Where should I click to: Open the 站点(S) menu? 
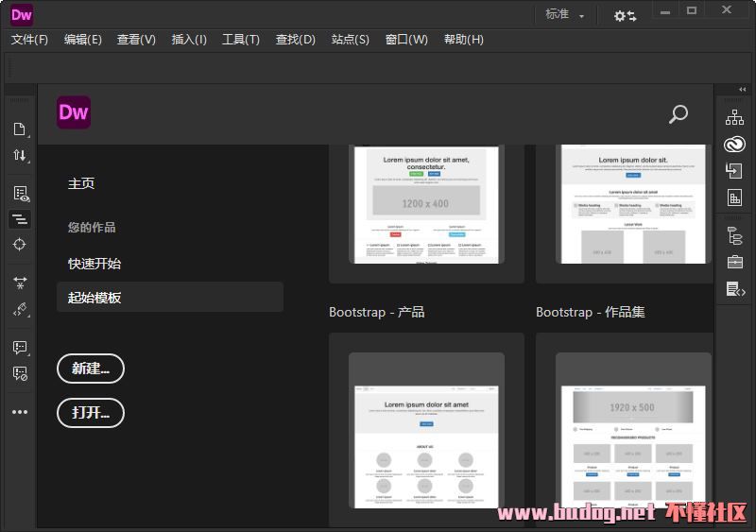coord(350,40)
